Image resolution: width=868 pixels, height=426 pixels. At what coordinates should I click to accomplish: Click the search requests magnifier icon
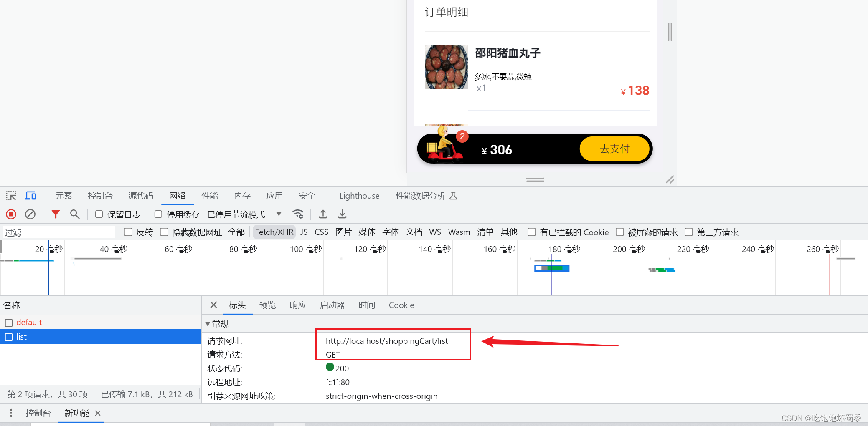point(75,214)
